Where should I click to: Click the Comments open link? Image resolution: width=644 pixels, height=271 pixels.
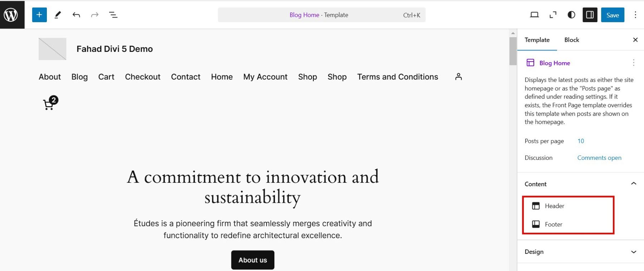pos(599,158)
